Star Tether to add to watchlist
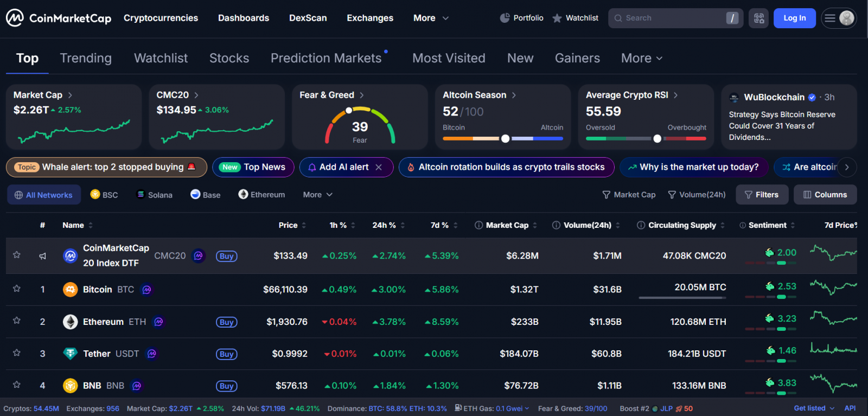Image resolution: width=868 pixels, height=416 pixels. (17, 353)
